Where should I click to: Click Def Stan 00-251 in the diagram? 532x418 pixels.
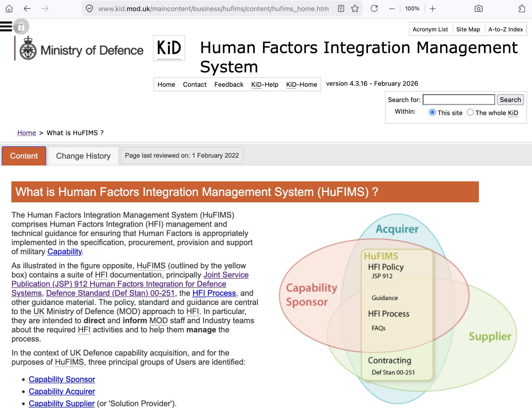[x=393, y=373]
